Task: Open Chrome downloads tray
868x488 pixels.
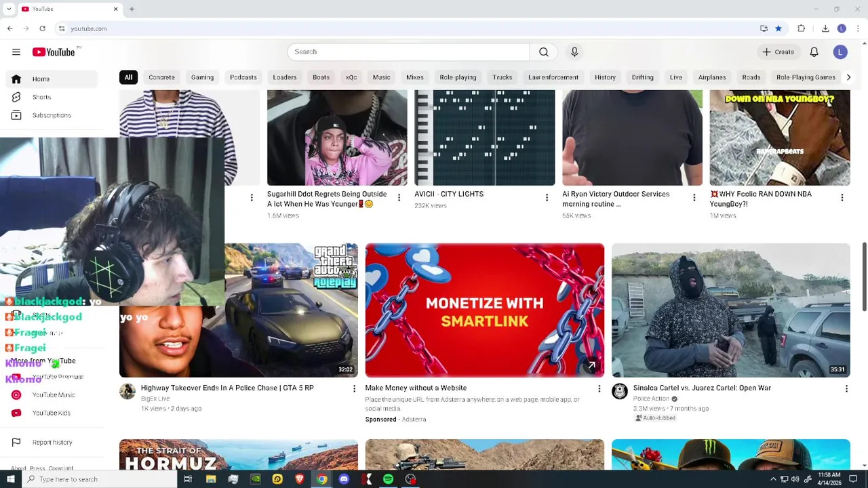Action: (x=825, y=28)
